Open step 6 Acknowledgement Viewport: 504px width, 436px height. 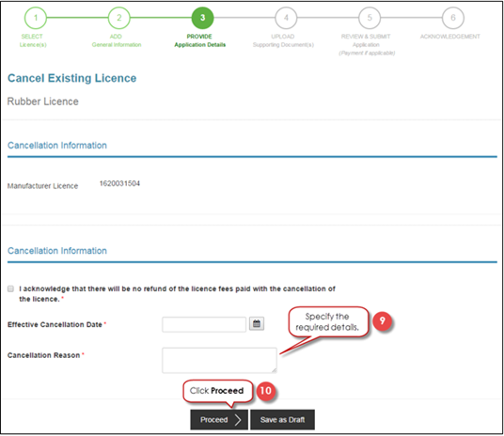453,18
